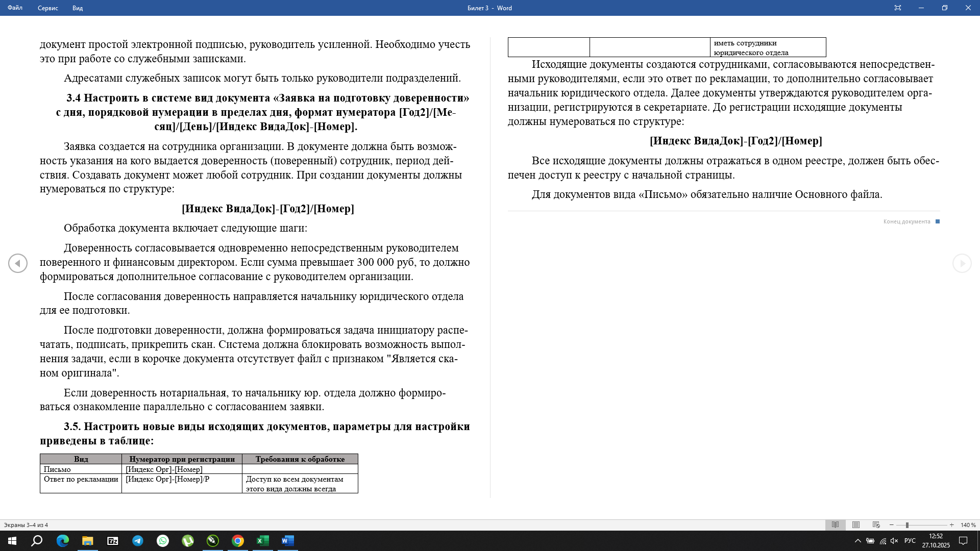Open clock and calendar 12:52

[x=936, y=541]
